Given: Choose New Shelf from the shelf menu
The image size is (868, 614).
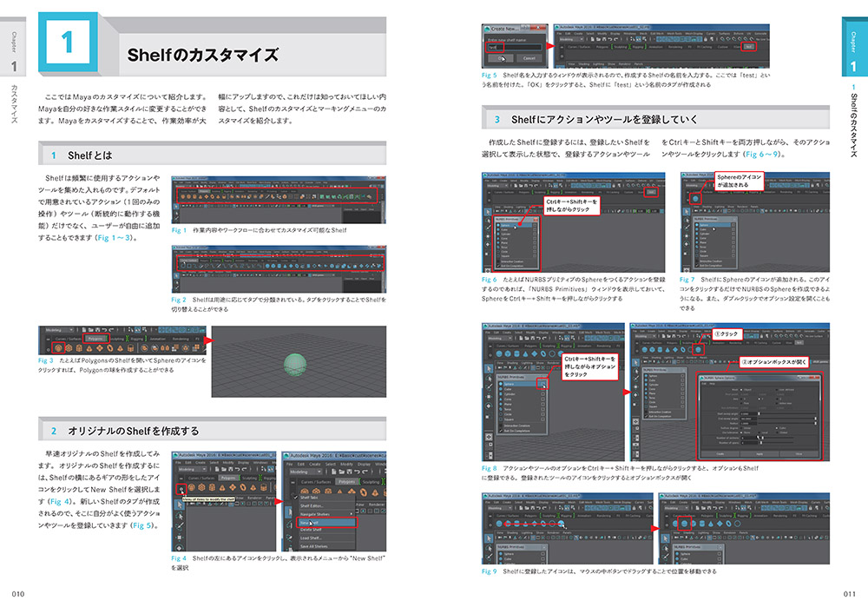Looking at the screenshot, I should click(x=327, y=523).
